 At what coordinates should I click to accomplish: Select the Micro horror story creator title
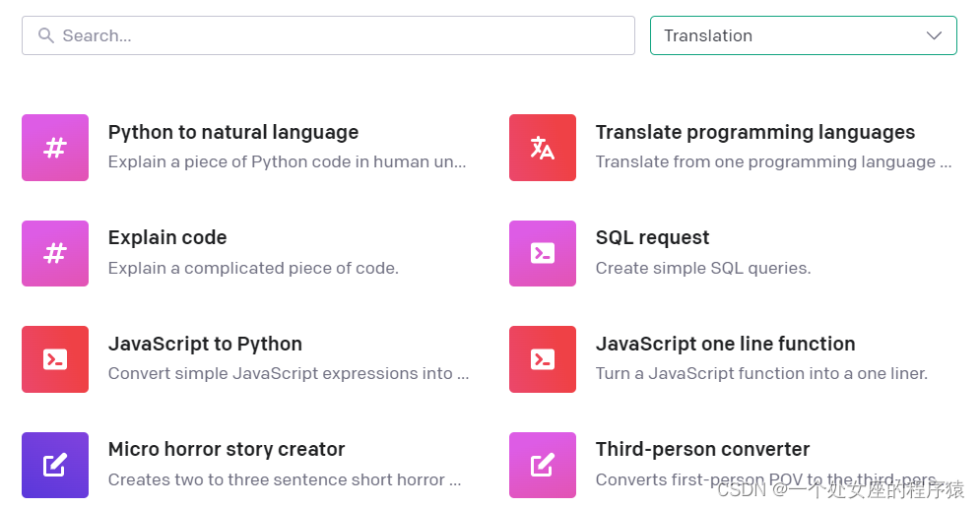pos(227,449)
